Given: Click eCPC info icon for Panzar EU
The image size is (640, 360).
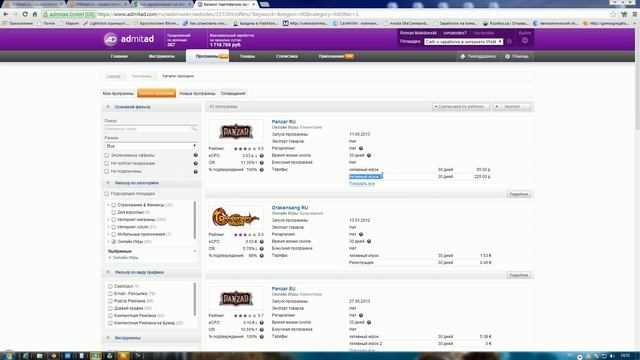Looking at the screenshot, I should pyautogui.click(x=262, y=322).
